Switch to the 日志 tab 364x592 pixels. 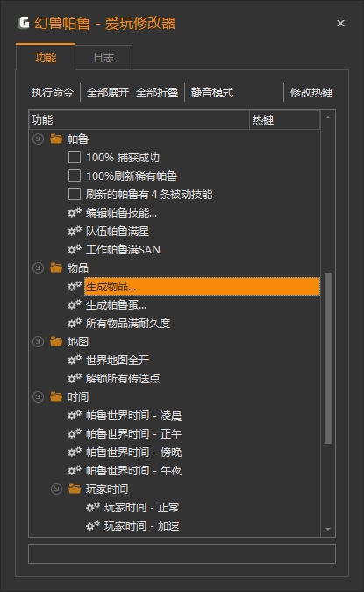(103, 57)
